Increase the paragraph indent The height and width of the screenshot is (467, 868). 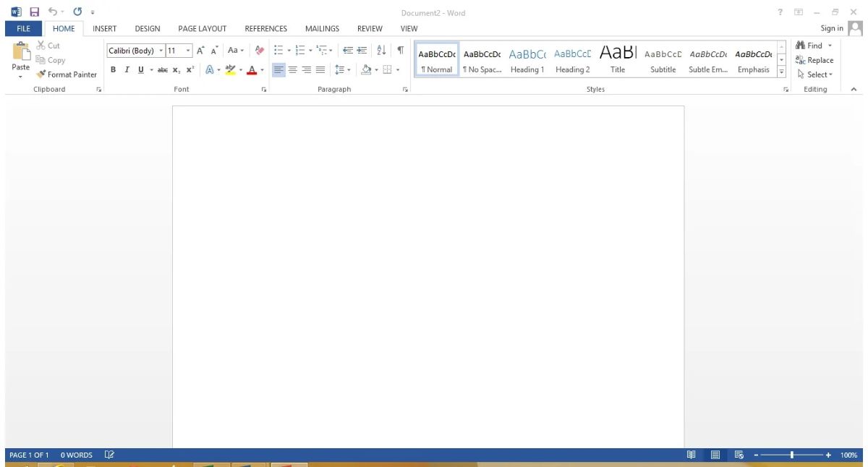tap(362, 51)
